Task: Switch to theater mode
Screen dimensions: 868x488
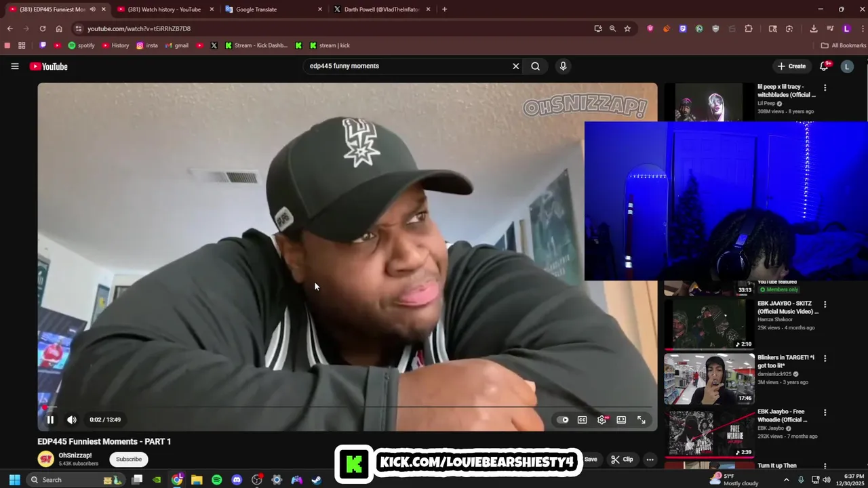Action: coord(621,420)
